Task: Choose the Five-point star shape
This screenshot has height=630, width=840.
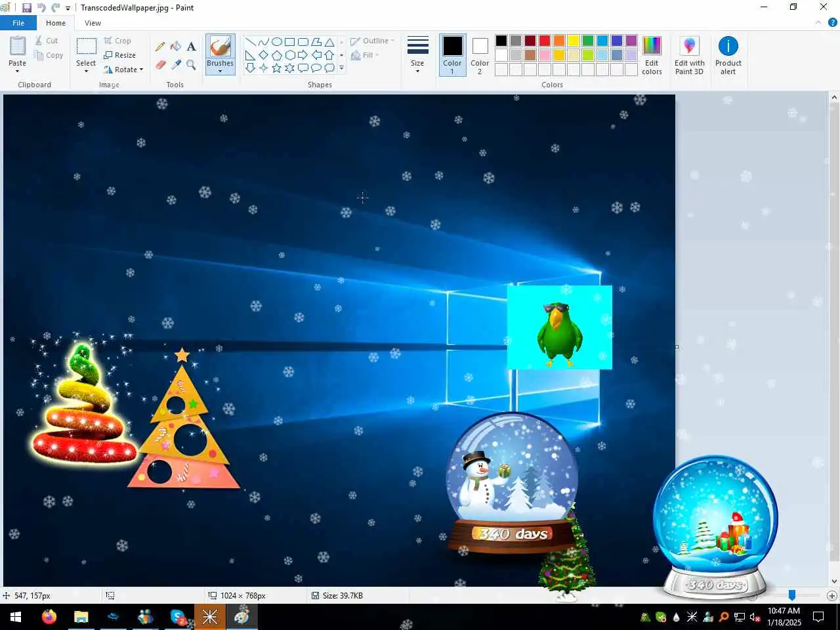Action: coord(276,68)
